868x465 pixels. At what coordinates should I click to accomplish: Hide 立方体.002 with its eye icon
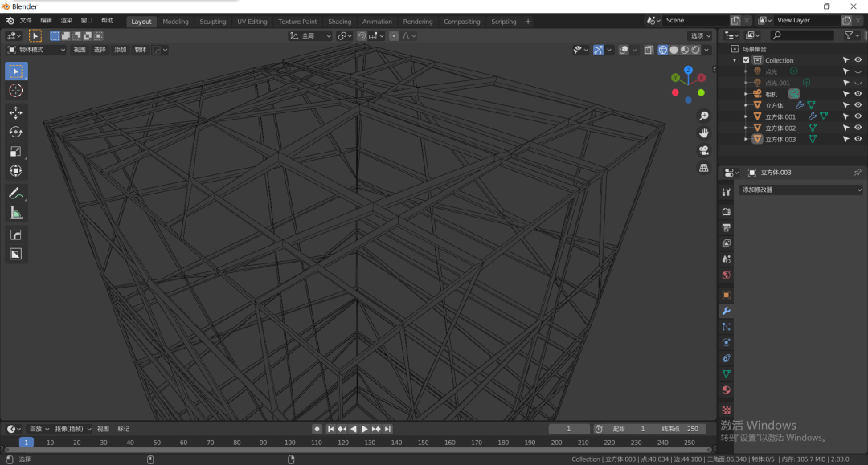858,128
